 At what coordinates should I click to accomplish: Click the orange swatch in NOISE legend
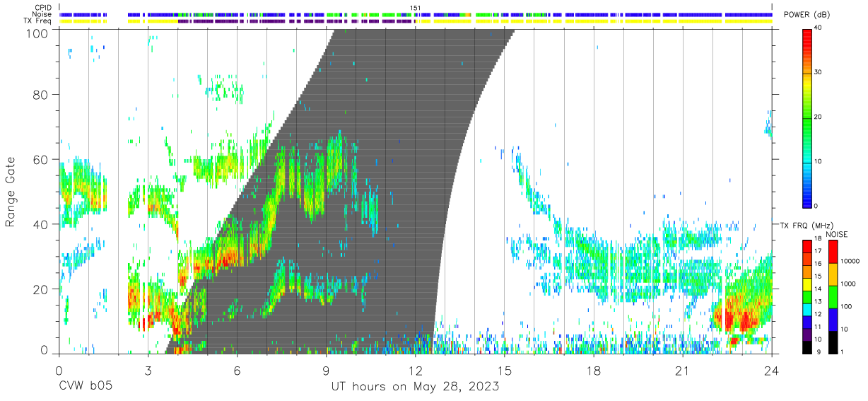tap(832, 274)
